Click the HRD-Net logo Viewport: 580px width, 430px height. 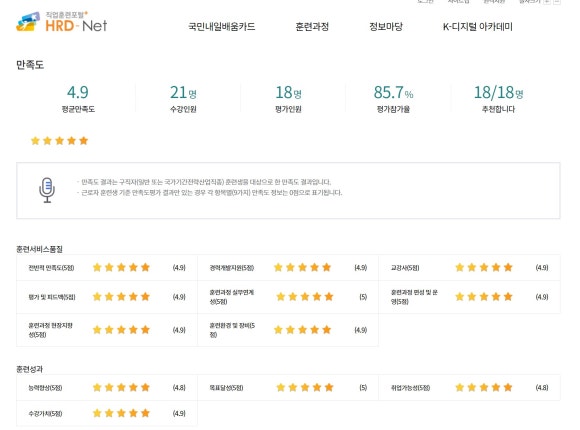click(62, 22)
